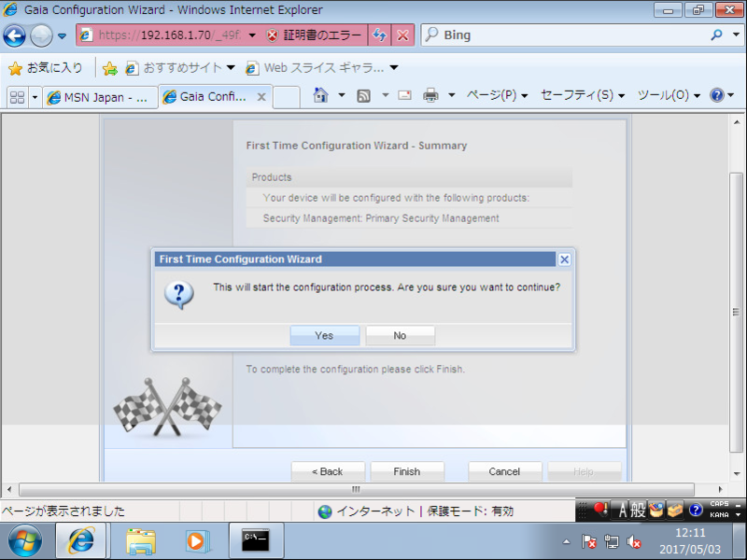Screen dimensions: 747x560
Task: Open the セーフティ(S) menu
Action: tap(582, 95)
